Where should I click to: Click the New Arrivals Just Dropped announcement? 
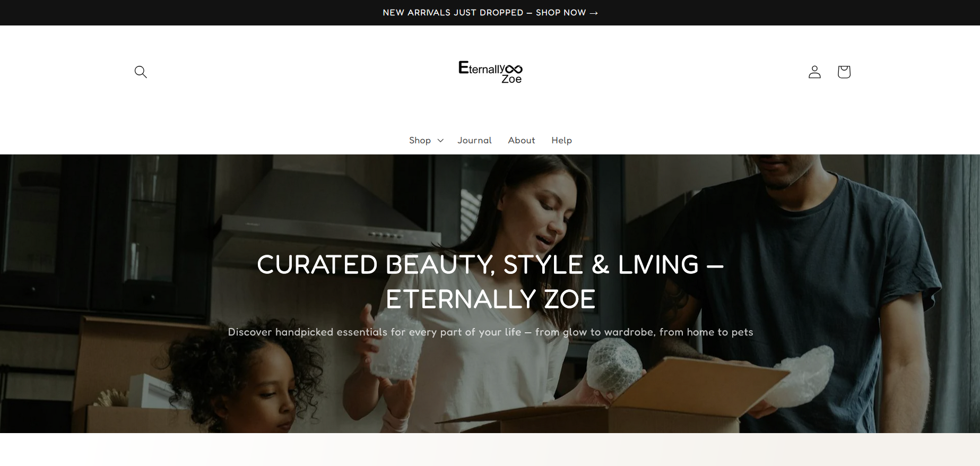pos(453,13)
